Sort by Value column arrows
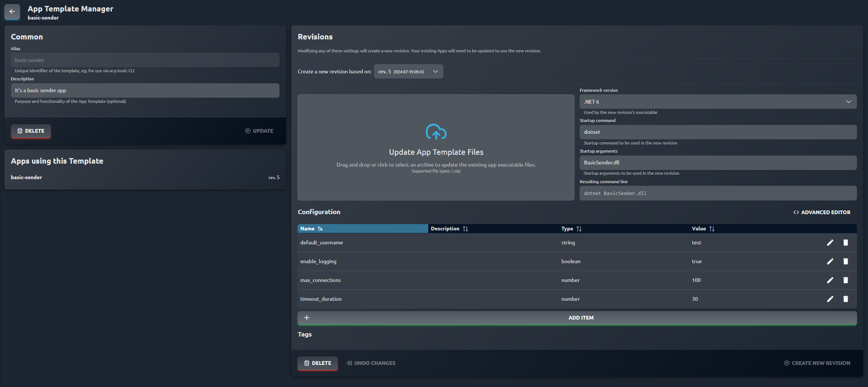 point(712,229)
